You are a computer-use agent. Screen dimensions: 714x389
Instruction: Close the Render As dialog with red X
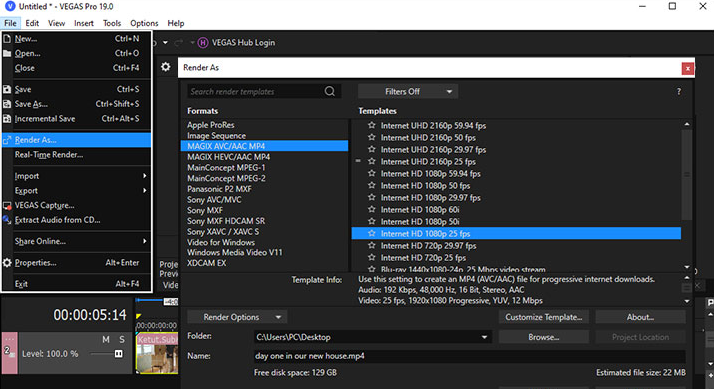click(x=688, y=68)
